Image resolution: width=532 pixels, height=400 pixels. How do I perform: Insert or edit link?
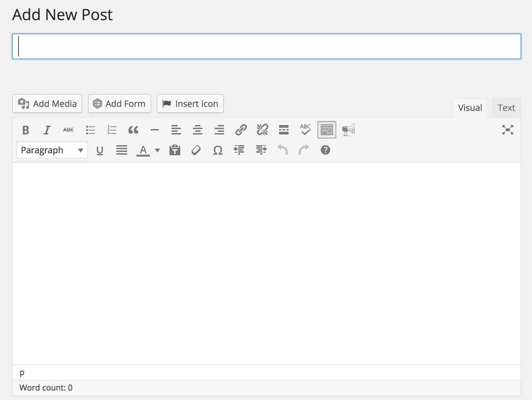pos(241,130)
